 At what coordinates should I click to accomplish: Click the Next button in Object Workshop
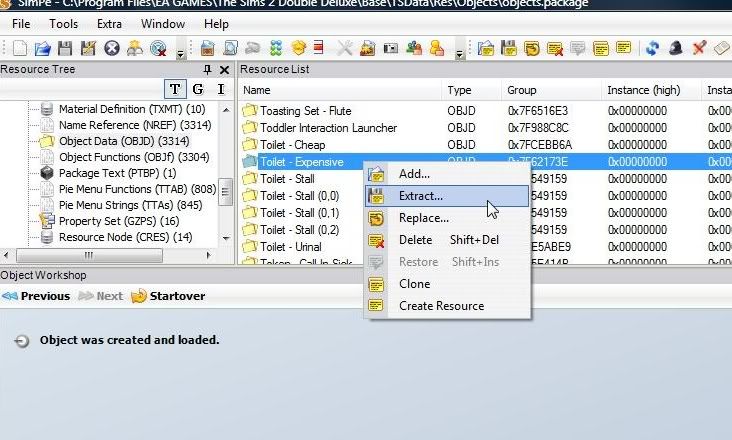(100, 296)
